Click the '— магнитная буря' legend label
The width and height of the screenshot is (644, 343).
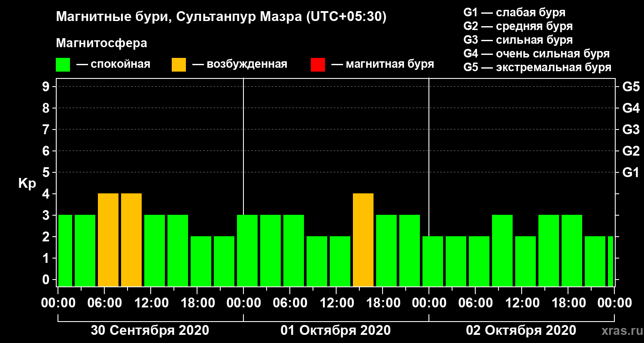(x=383, y=64)
